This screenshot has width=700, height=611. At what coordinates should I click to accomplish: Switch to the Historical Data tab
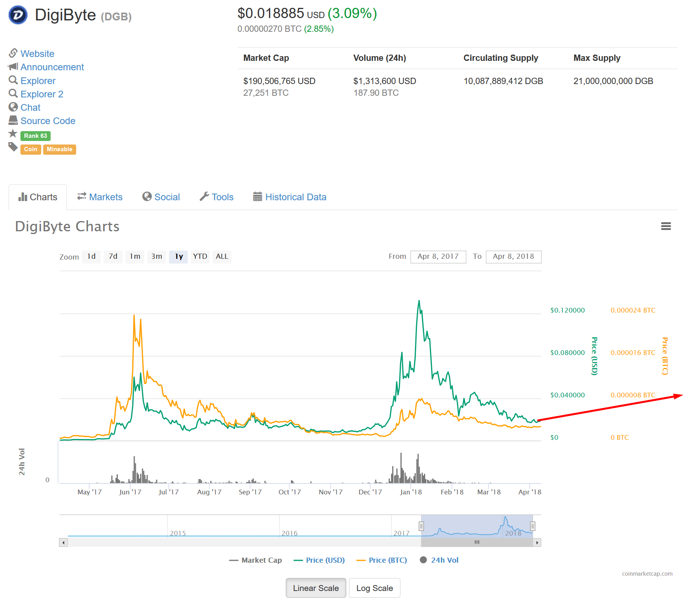click(x=290, y=197)
